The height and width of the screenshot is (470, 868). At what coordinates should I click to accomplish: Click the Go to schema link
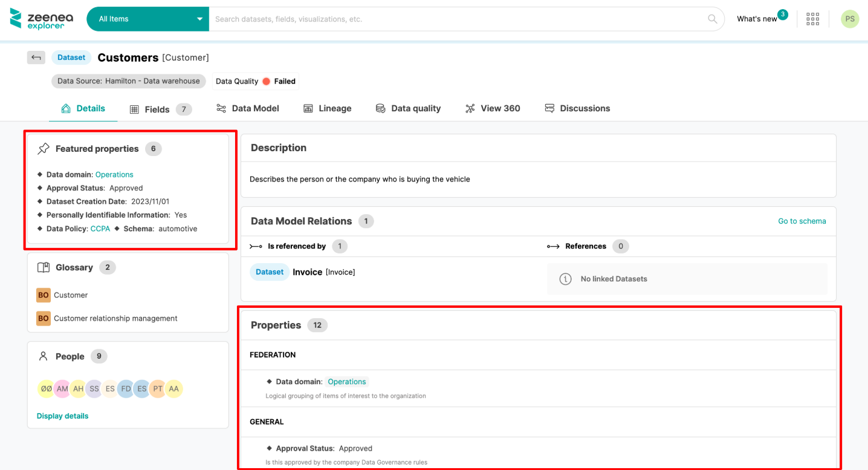coord(802,221)
